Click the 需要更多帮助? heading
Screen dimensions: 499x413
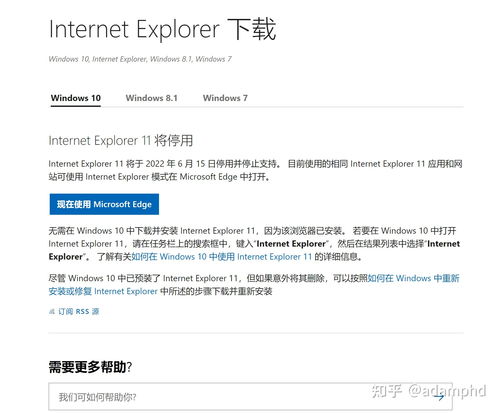coord(90,367)
